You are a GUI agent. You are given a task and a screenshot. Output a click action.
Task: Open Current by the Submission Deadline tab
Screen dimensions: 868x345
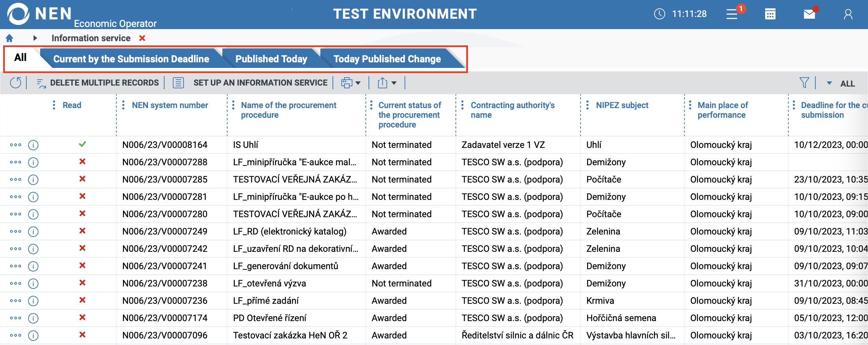coord(131,59)
